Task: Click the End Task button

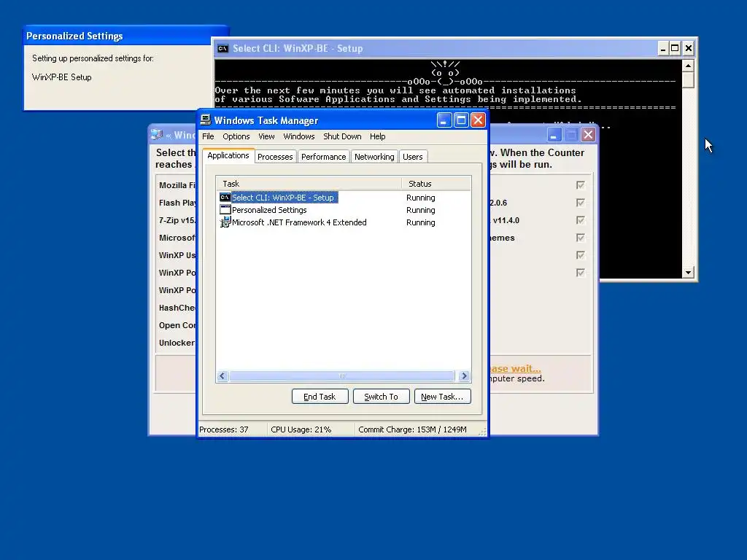Action: pos(320,397)
